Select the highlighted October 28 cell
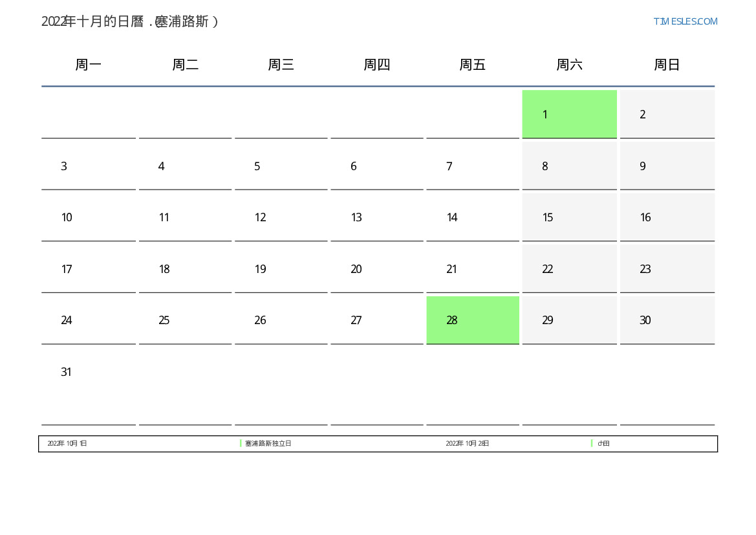This screenshot has height=535, width=756. pyautogui.click(x=472, y=320)
